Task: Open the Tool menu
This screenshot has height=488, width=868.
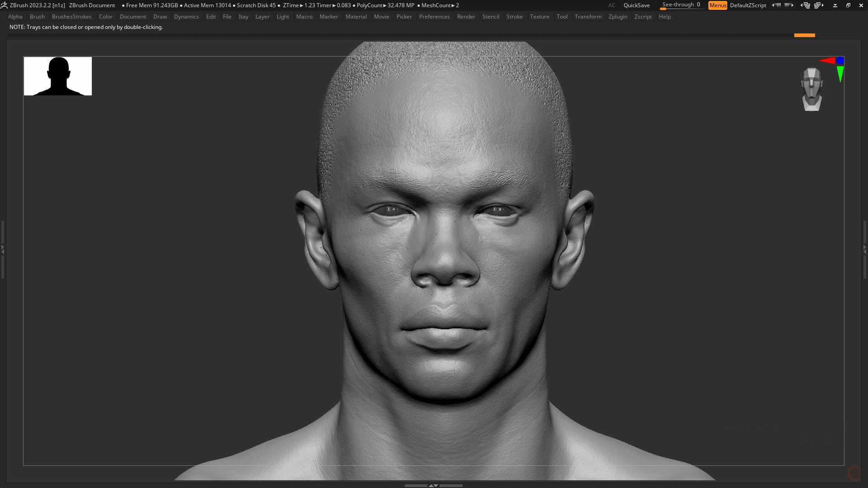Action: coord(562,16)
